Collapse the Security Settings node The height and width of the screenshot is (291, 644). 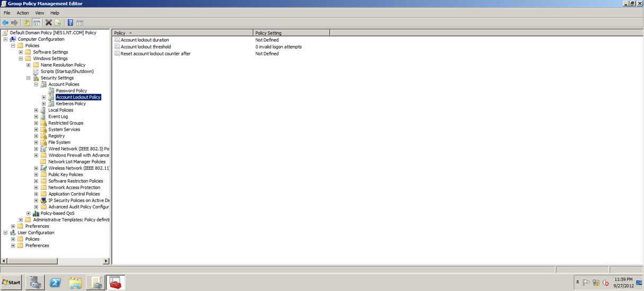coord(29,78)
